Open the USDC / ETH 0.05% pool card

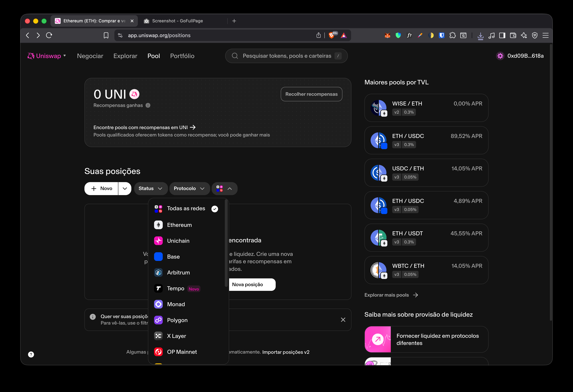[x=426, y=173]
